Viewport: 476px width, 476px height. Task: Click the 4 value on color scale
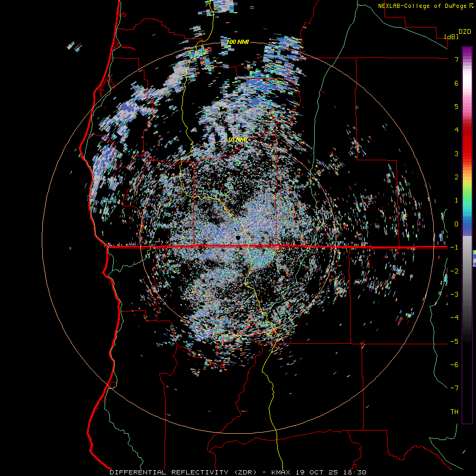(456, 130)
